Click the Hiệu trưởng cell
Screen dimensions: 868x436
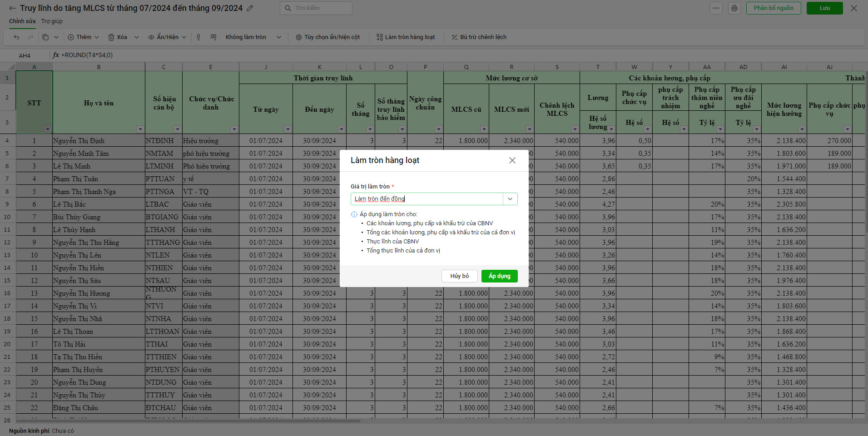pos(211,140)
